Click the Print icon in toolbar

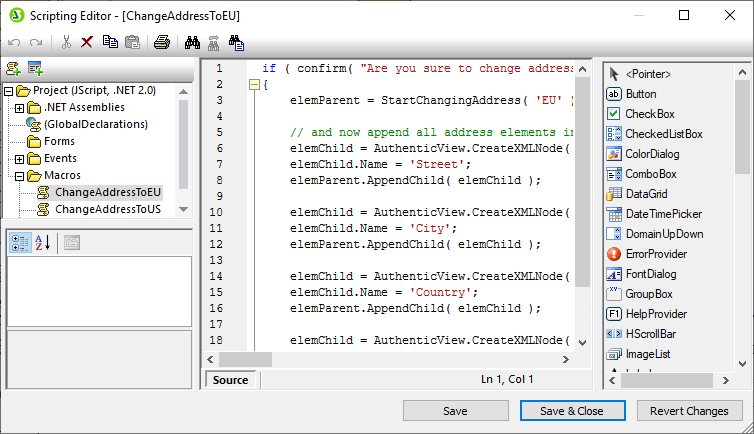[x=161, y=42]
